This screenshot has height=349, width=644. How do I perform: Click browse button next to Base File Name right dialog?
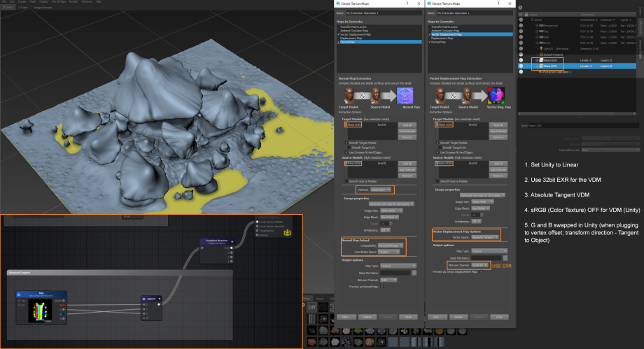[505, 258]
